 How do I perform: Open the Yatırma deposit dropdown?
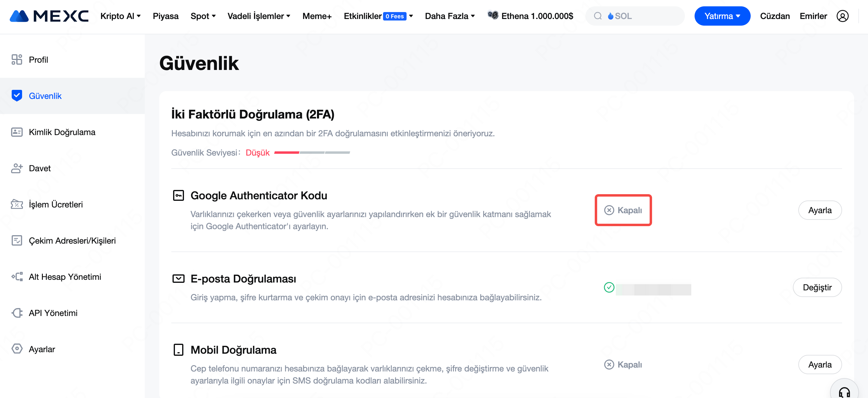pos(722,16)
